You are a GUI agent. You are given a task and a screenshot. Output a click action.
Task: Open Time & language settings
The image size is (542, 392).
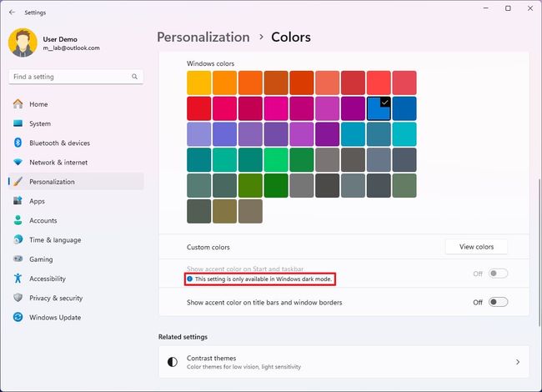point(55,239)
